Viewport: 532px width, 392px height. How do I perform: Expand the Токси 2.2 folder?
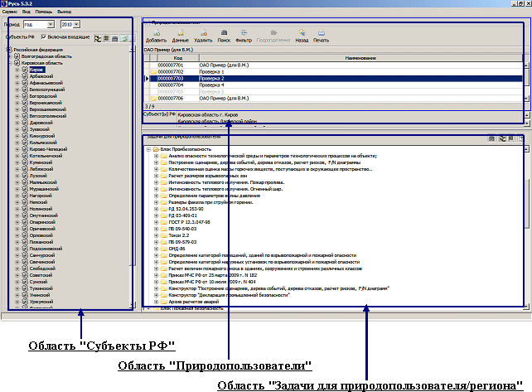156,235
